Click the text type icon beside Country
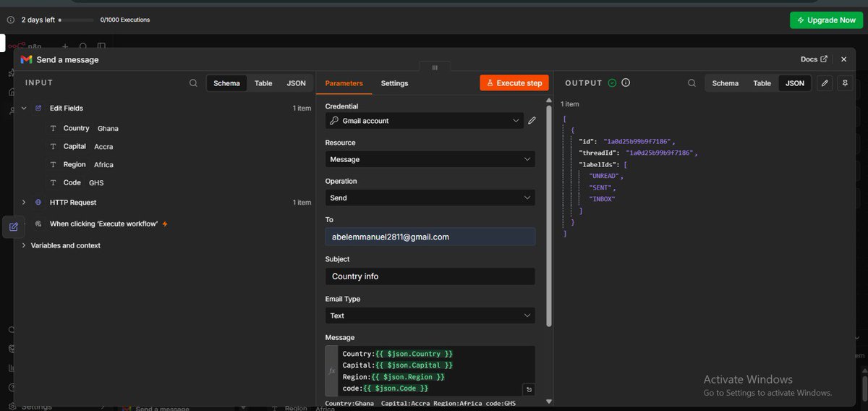This screenshot has width=868, height=411. 53,128
